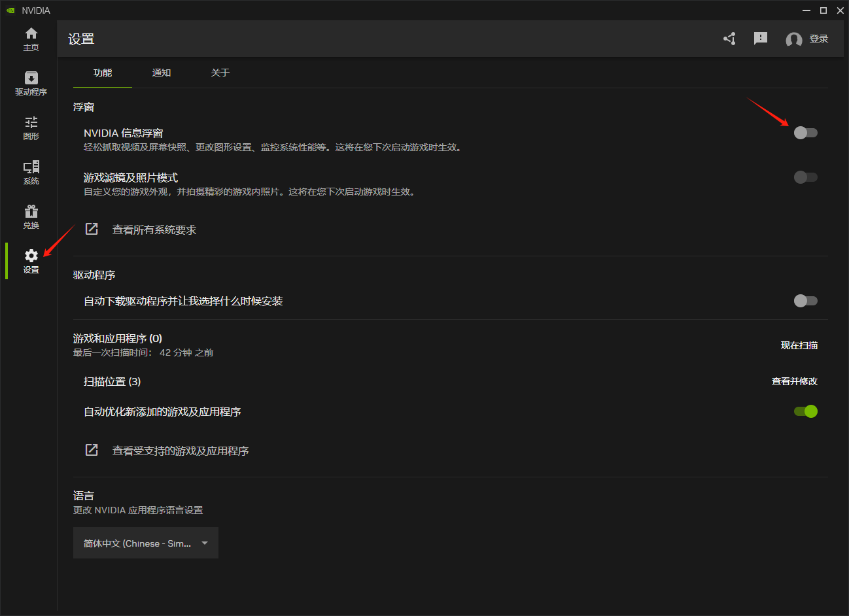Viewport: 849px width, 616px height.
Task: Disable 自动优化新添加的游戏及应用程序 toggle
Action: pos(805,411)
